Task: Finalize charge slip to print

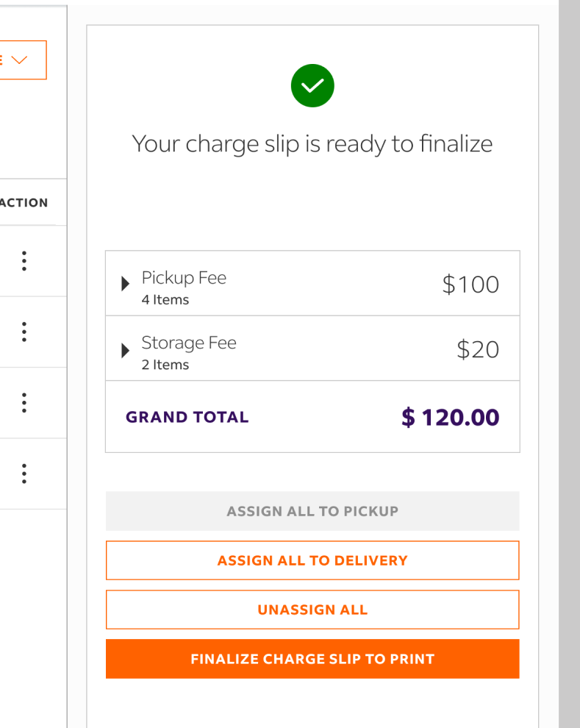Action: (312, 659)
